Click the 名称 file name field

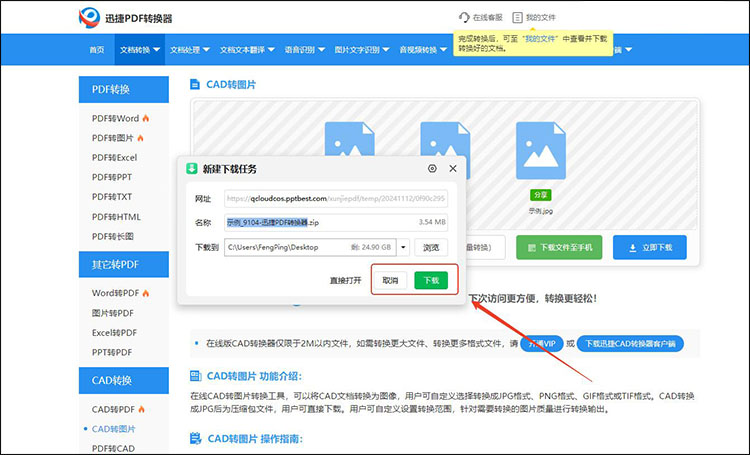336,222
